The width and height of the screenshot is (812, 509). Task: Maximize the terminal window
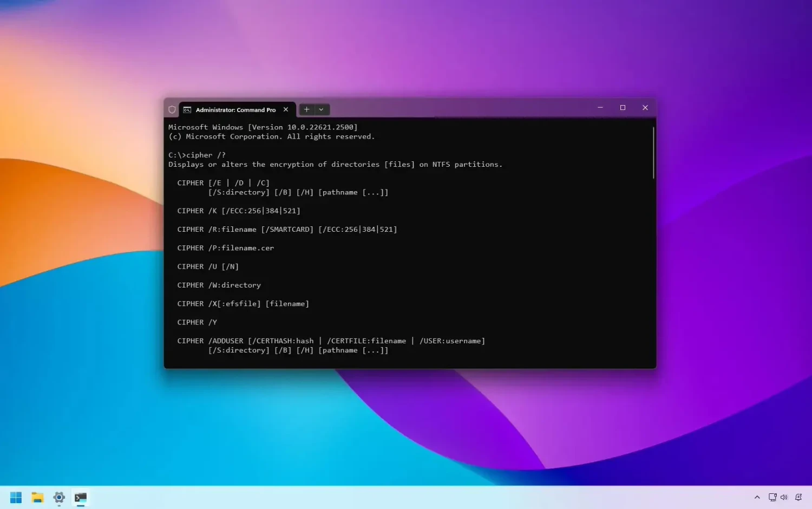click(x=623, y=108)
